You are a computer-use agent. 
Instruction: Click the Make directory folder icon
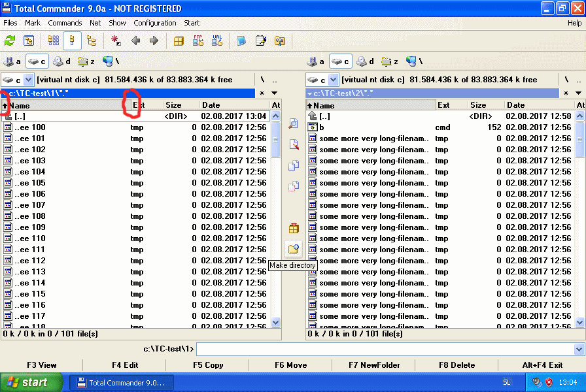(294, 249)
